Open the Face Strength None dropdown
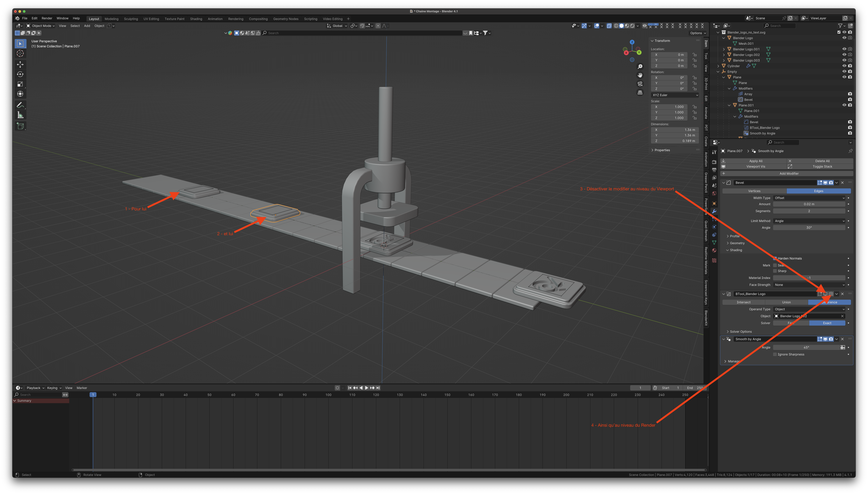The image size is (868, 494). coord(809,285)
